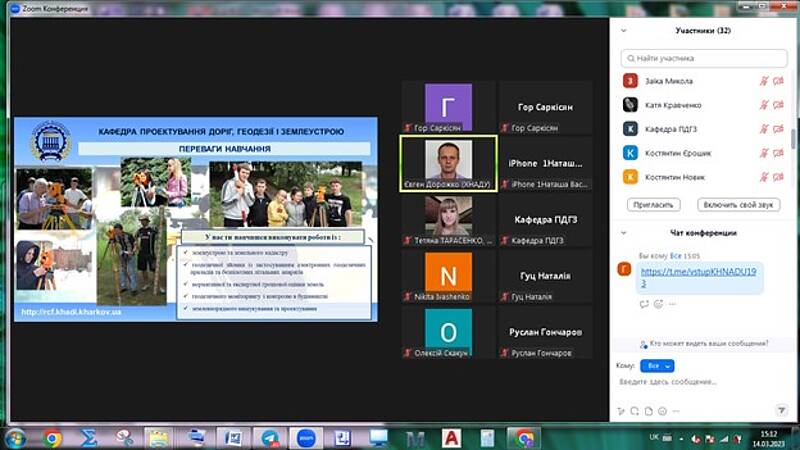Toggle microphone for Зайка Микола
Screen dimensions: 800x450
coord(763,81)
